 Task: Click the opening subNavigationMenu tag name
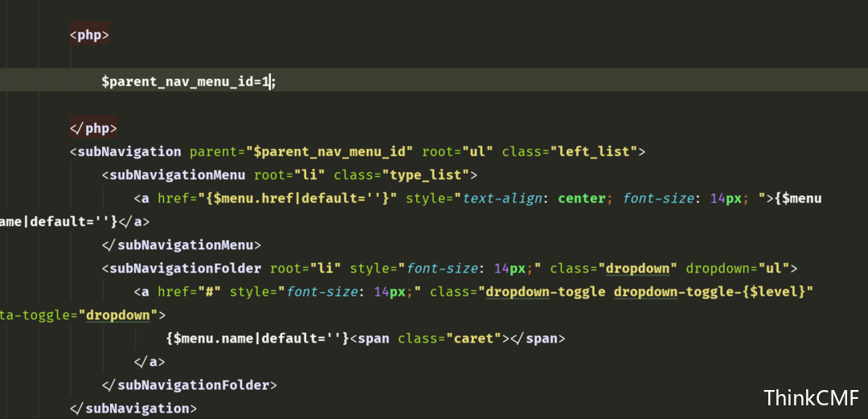click(177, 175)
